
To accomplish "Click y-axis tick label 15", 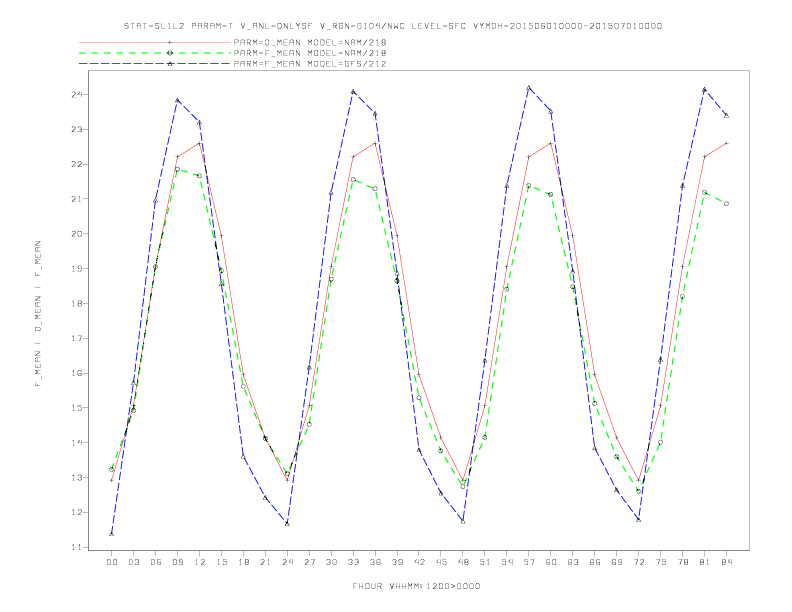I will pyautogui.click(x=77, y=408).
